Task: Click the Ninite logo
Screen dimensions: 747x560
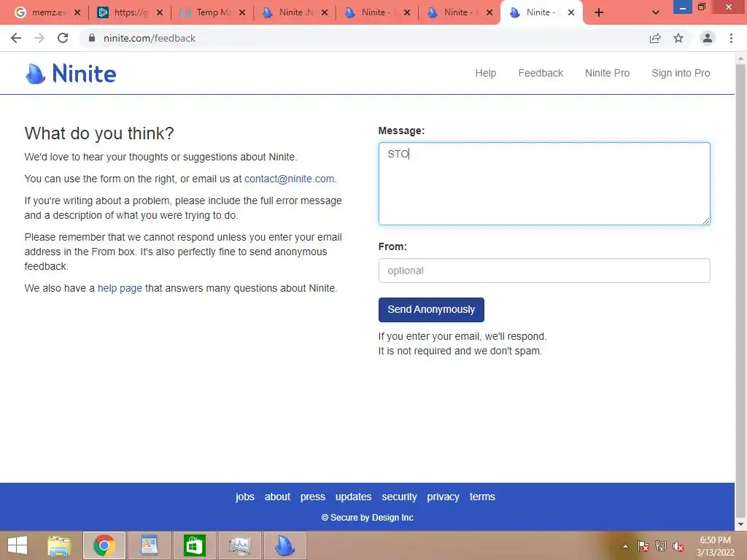Action: (71, 74)
